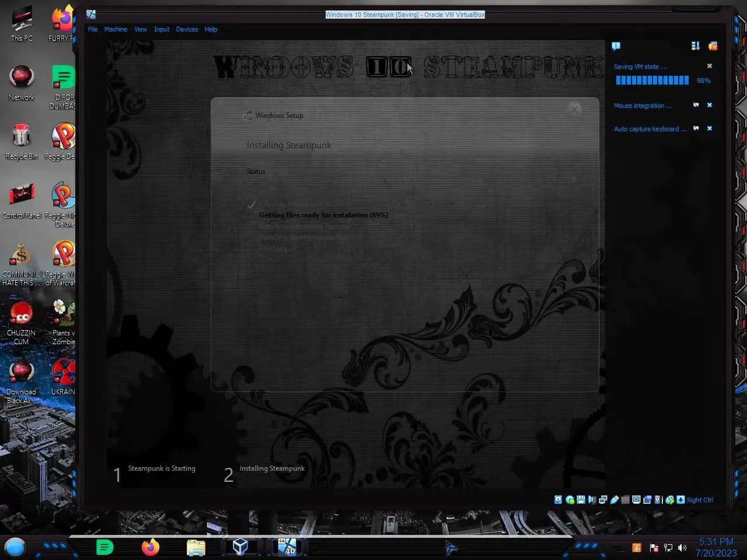The height and width of the screenshot is (560, 747).
Task: Select the This PC desktop icon
Action: pyautogui.click(x=22, y=24)
